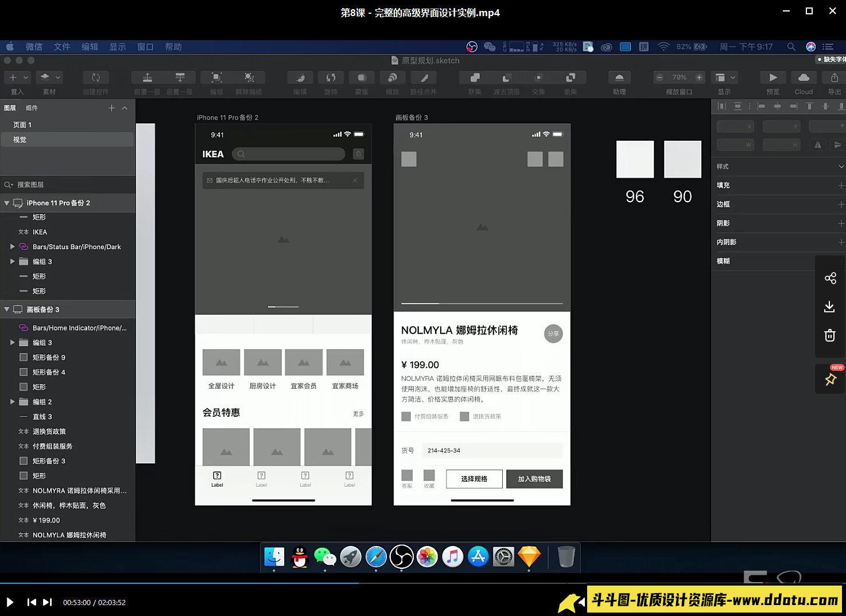Click the Preview (预览) play icon
The image size is (846, 616).
(x=773, y=77)
